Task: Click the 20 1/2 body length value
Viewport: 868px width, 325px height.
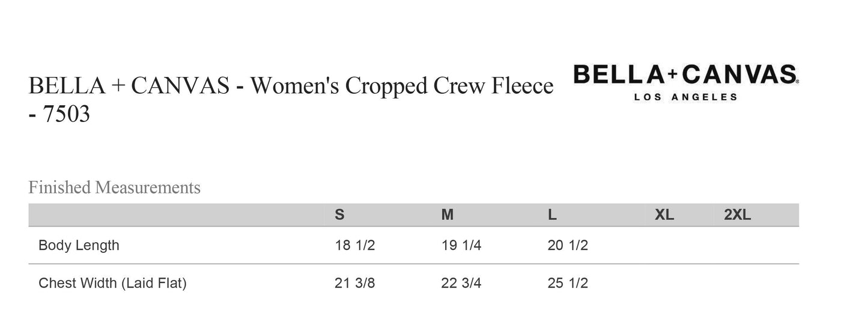Action: point(568,245)
